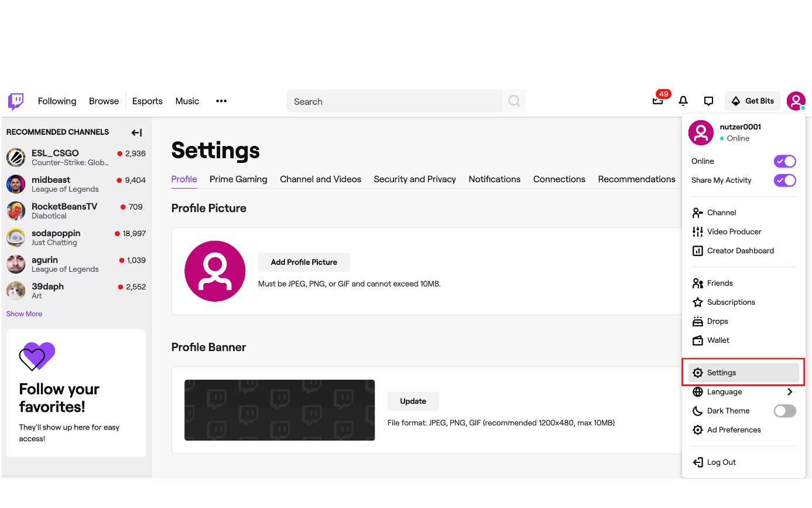Go to Following in top navigation
Image resolution: width=812 pixels, height=508 pixels.
point(57,101)
